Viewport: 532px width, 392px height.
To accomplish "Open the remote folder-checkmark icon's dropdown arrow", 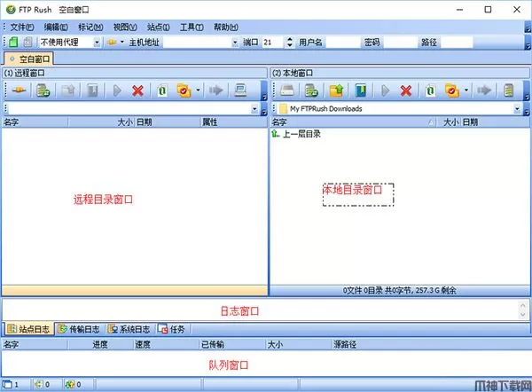I will click(x=198, y=90).
